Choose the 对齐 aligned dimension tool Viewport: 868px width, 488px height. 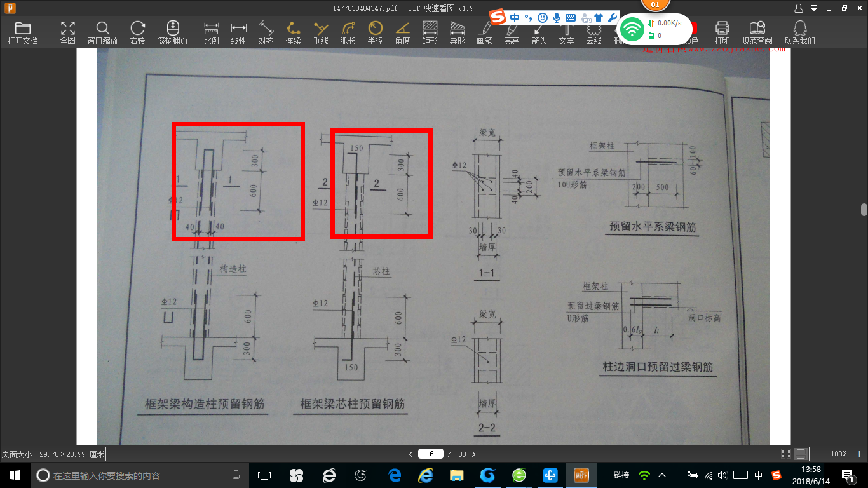tap(266, 32)
